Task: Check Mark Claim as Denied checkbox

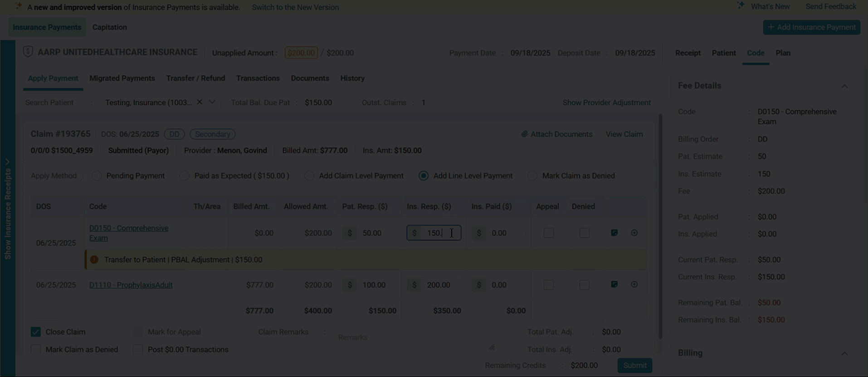Action: [36, 349]
